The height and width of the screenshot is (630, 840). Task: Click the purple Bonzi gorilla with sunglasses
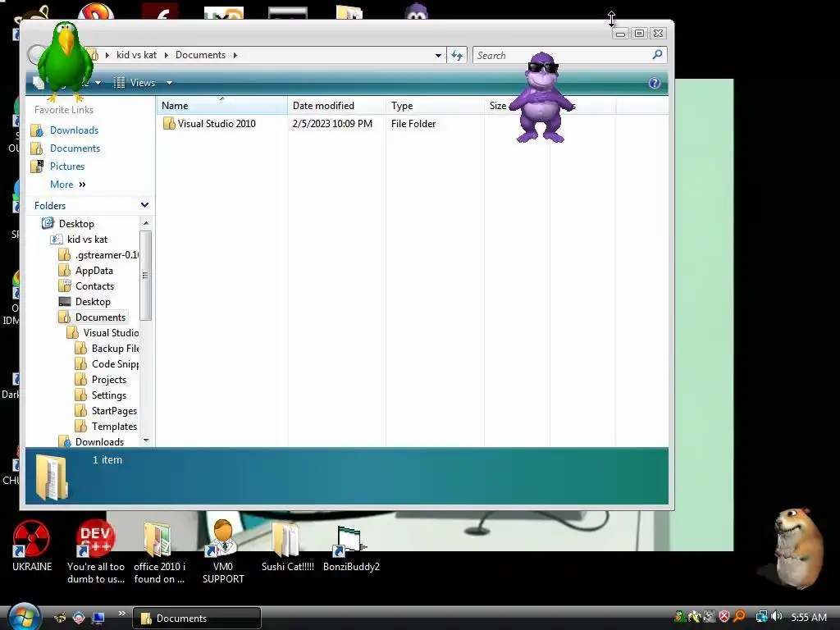(x=541, y=98)
